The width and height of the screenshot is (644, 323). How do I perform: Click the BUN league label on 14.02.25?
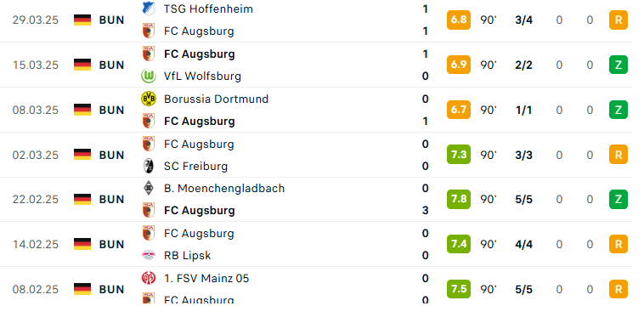pos(111,244)
